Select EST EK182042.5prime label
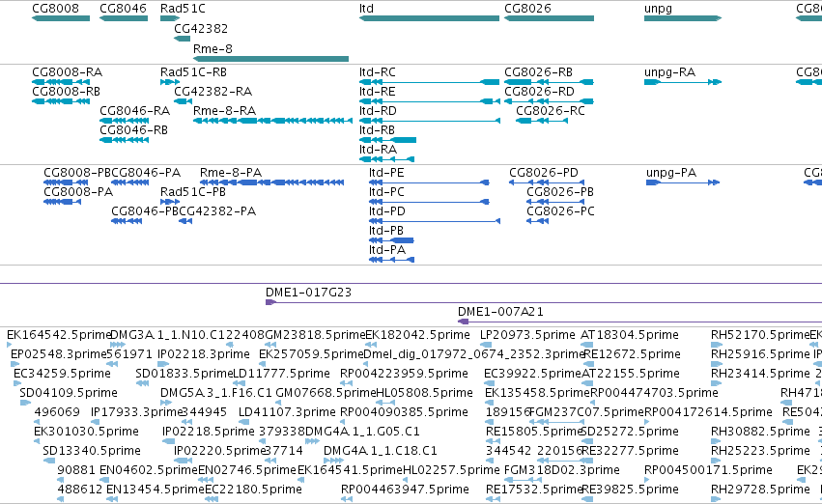This screenshot has width=822, height=504. [x=418, y=335]
